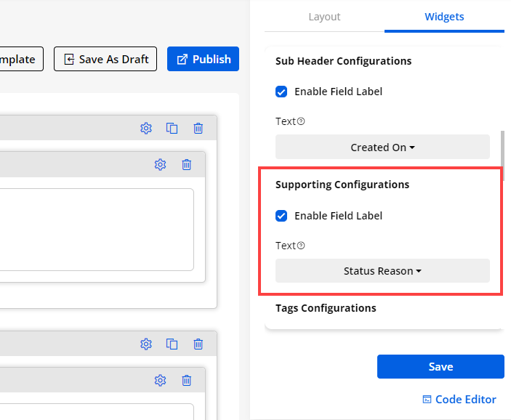Image resolution: width=511 pixels, height=420 pixels.
Task: Switch to the Layout tab
Action: [x=324, y=17]
